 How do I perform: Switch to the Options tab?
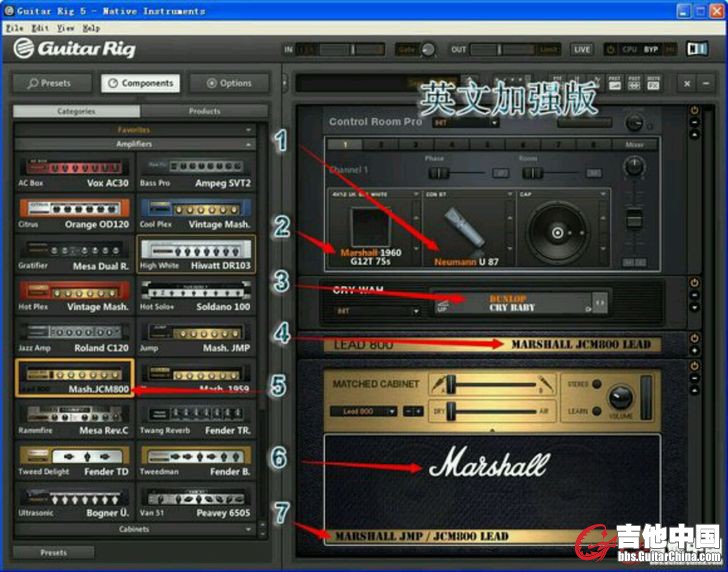[x=229, y=83]
